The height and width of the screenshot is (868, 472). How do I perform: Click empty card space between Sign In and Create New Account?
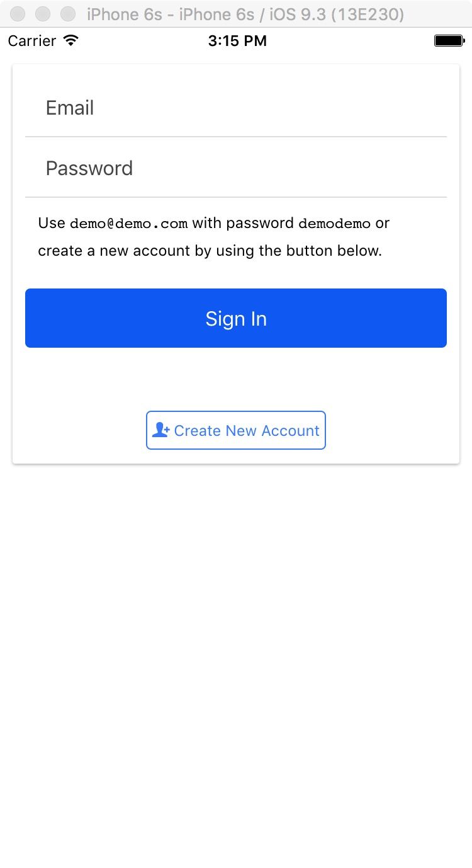(236, 379)
